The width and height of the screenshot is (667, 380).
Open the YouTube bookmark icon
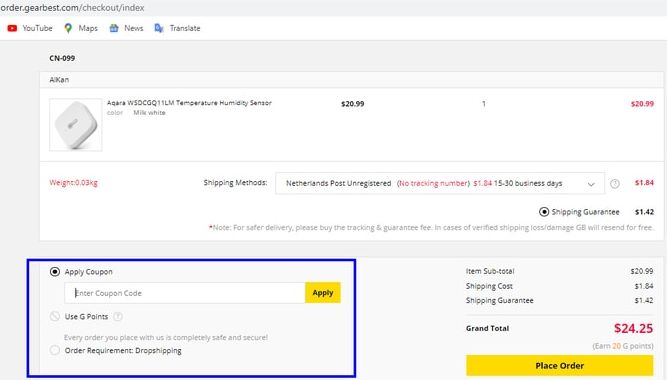(x=12, y=29)
